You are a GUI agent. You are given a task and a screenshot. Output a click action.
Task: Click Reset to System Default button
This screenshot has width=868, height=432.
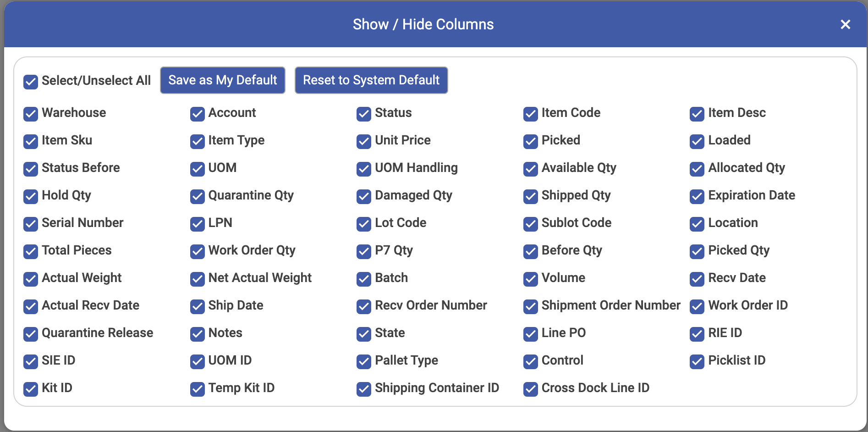[371, 80]
